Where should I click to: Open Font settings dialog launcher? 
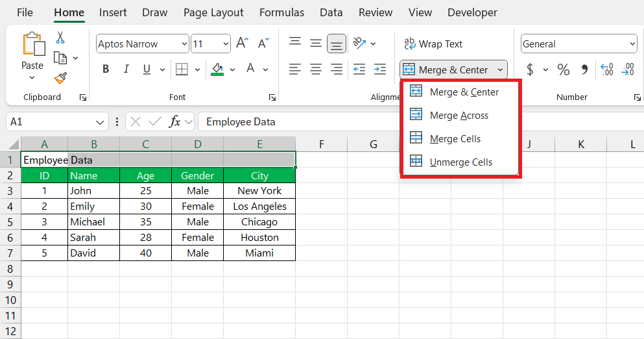(272, 97)
